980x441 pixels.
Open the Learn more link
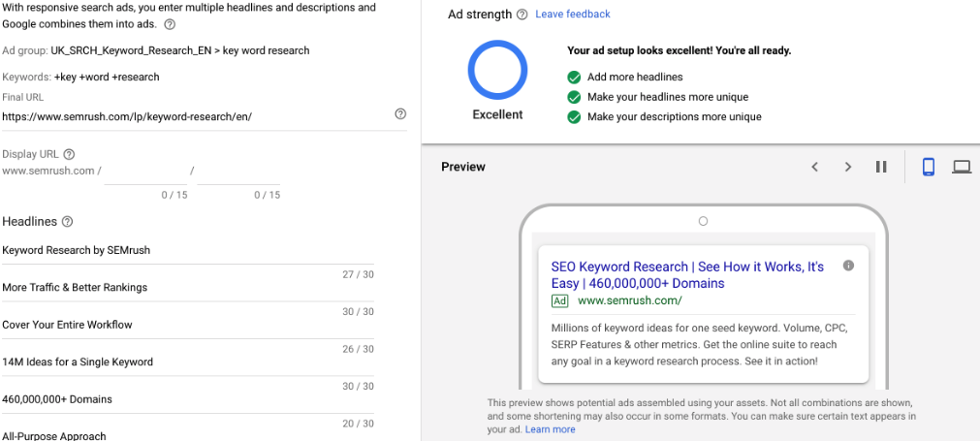[x=550, y=429]
